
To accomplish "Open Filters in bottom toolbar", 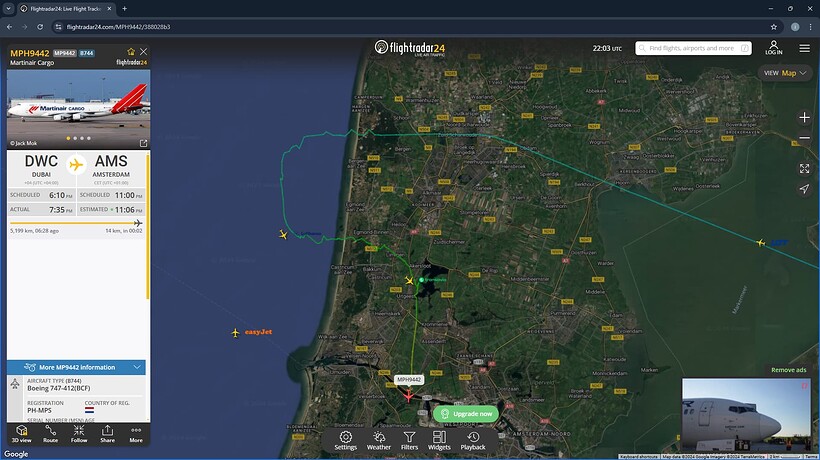I will [409, 440].
